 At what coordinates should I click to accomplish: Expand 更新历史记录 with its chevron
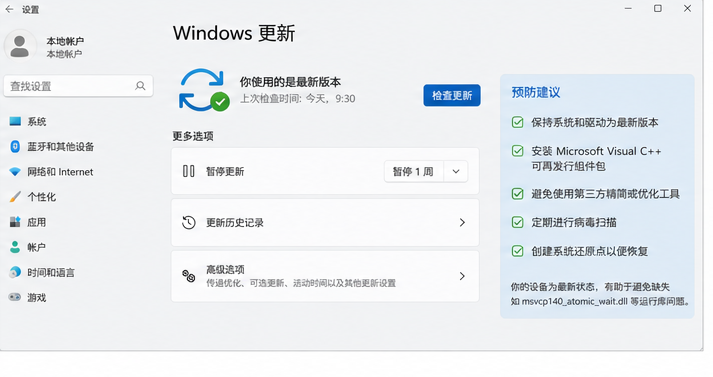tap(462, 222)
